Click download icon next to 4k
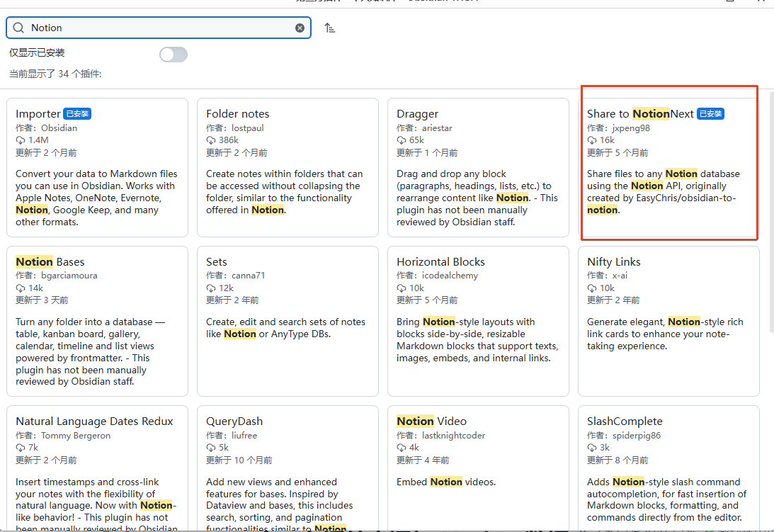 [x=402, y=448]
